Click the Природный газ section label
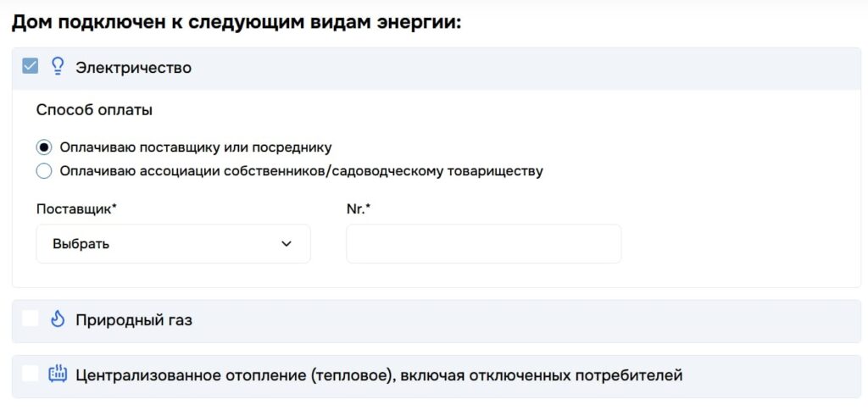Image resolution: width=868 pixels, height=416 pixels. [134, 320]
